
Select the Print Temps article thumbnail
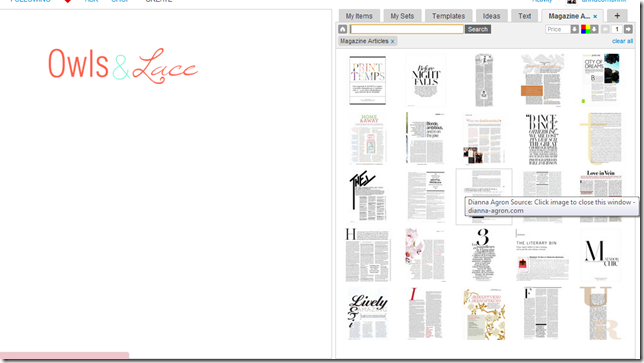368,80
